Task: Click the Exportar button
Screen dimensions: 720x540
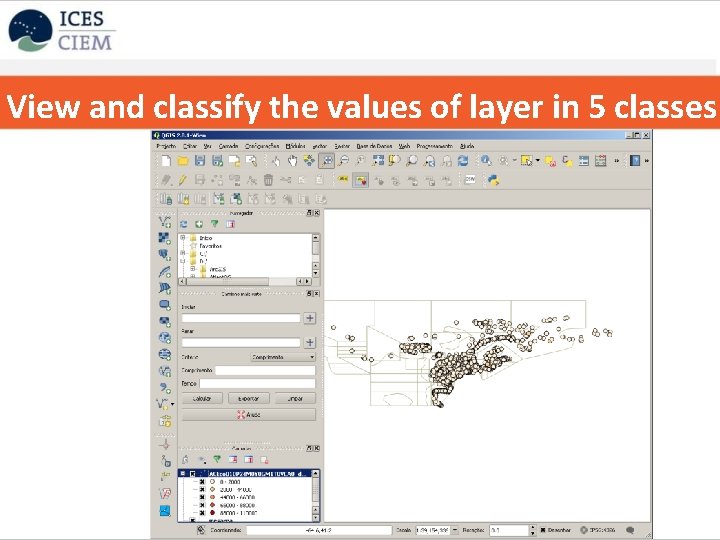Action: (x=249, y=399)
